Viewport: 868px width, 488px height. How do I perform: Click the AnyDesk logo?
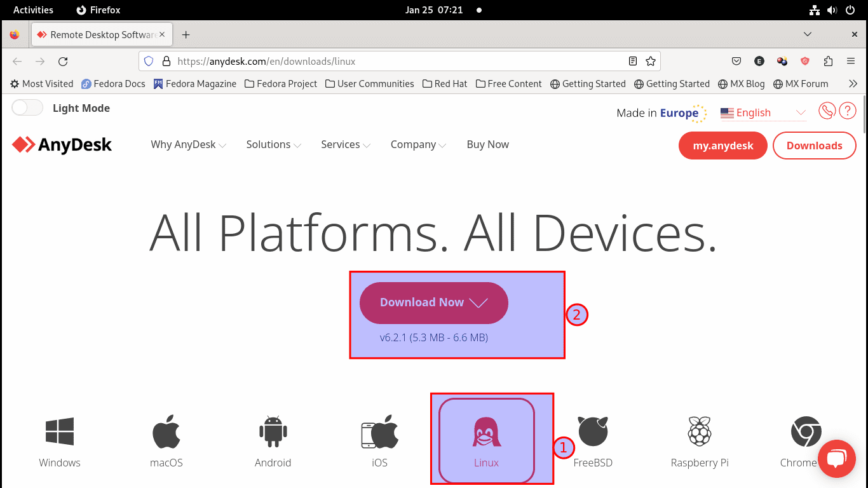click(x=62, y=145)
